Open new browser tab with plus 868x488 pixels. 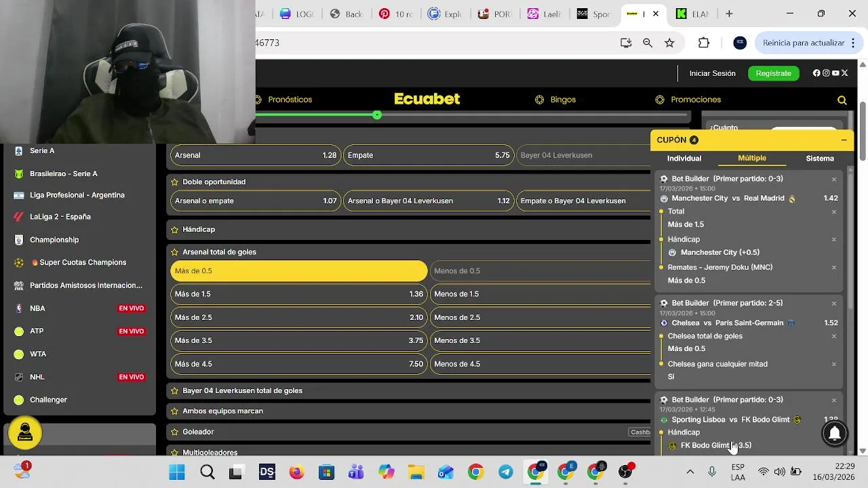(x=729, y=14)
